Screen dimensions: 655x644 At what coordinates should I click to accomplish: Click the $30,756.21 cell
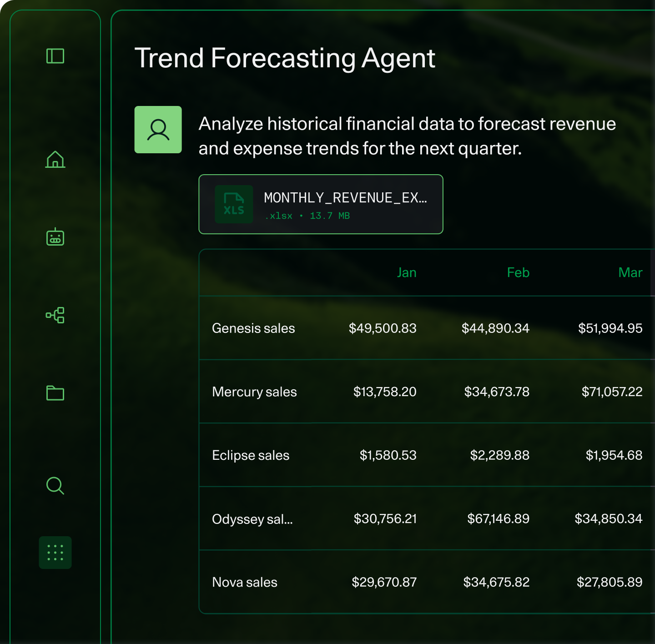[x=385, y=518]
